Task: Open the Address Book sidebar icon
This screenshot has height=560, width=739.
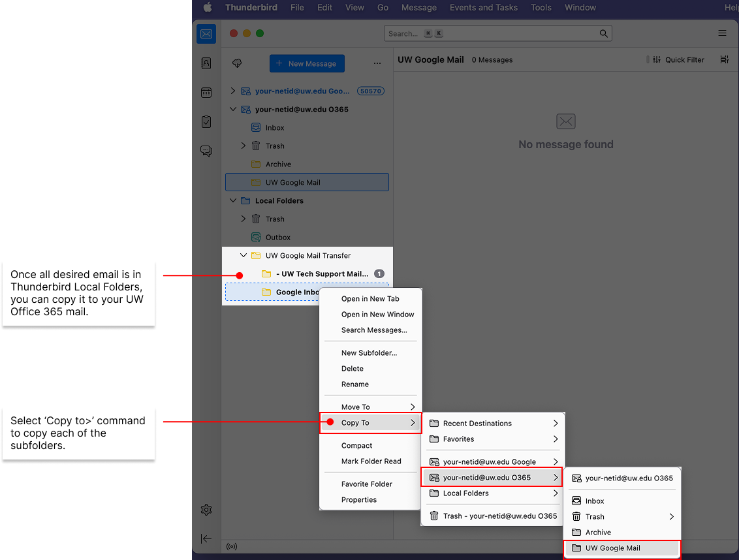Action: click(x=206, y=63)
